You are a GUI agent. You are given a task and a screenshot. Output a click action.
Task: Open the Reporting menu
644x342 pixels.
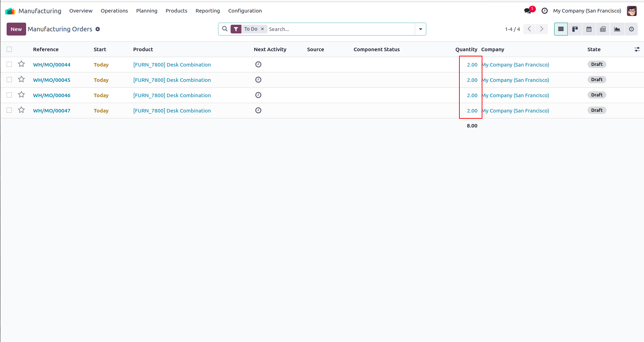tap(208, 11)
